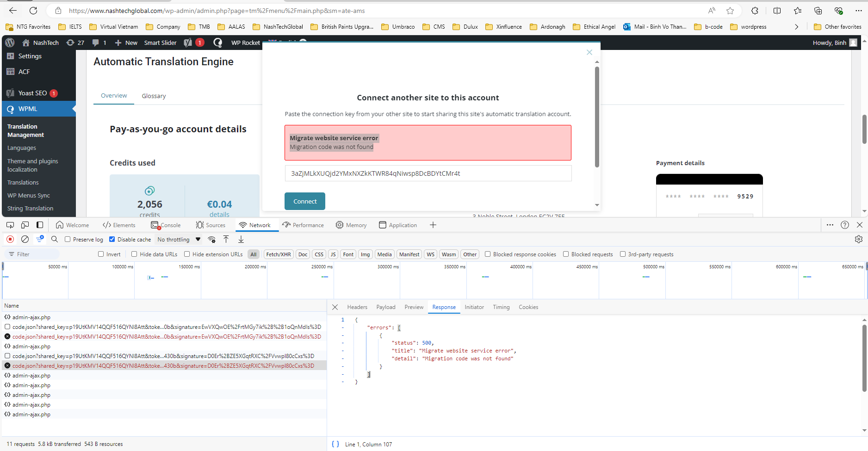Switch to the Payload tab of the request
The height and width of the screenshot is (451, 868).
click(386, 307)
